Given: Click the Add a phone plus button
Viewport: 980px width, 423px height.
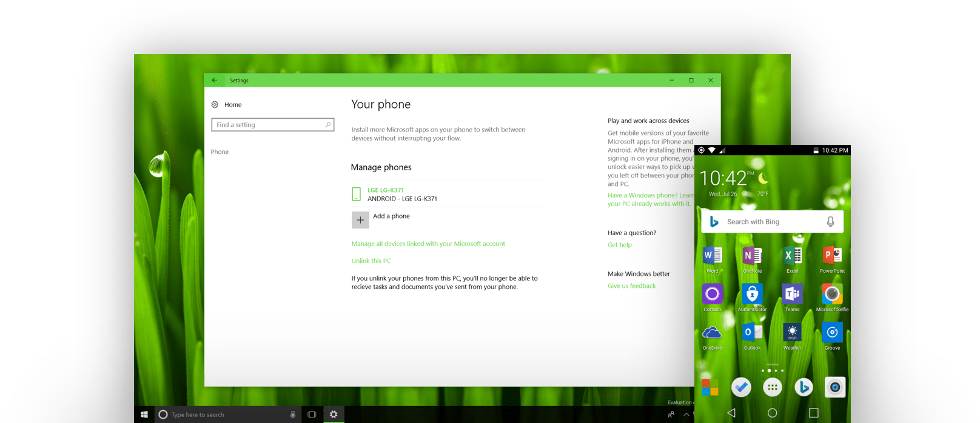Looking at the screenshot, I should pyautogui.click(x=360, y=220).
